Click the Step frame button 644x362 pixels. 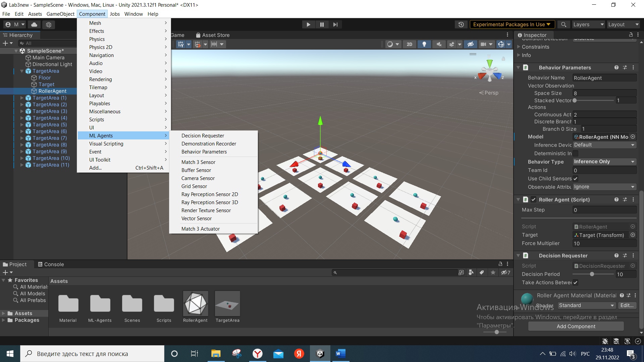point(335,24)
